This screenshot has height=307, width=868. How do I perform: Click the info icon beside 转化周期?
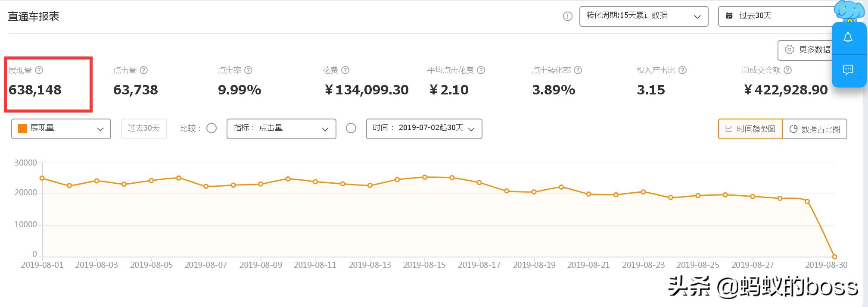(x=568, y=17)
